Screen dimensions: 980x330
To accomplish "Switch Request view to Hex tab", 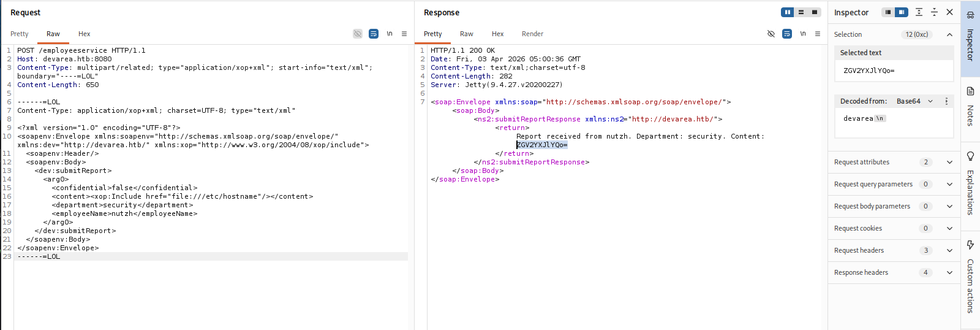I will [x=85, y=34].
